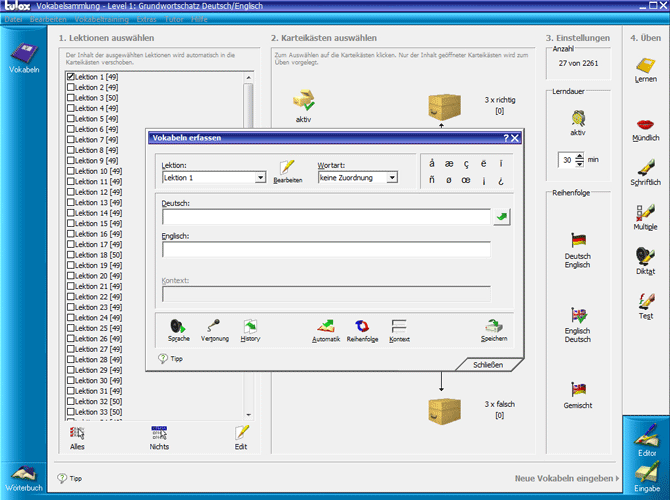
Task: Uncheck Lektion 1 checkbox
Action: 71,76
